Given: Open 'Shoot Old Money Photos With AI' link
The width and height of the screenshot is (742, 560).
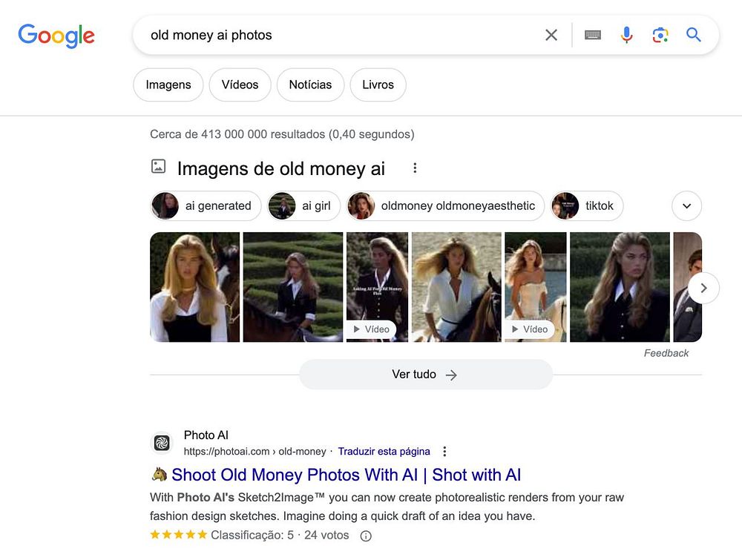Looking at the screenshot, I should click(x=346, y=475).
